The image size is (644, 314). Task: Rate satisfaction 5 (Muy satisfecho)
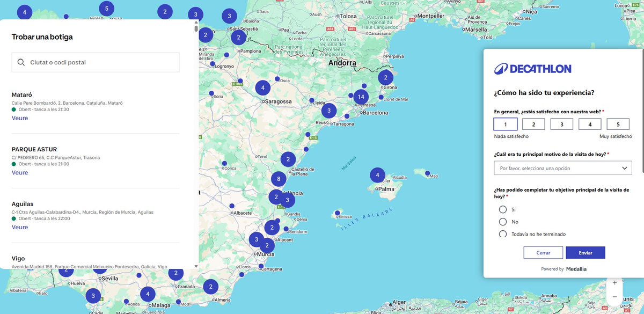(618, 124)
